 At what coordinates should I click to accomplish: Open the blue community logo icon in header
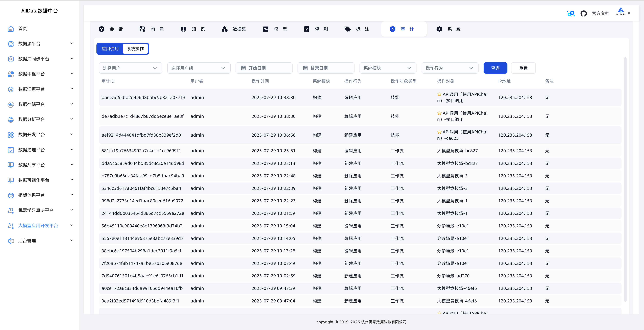571,13
